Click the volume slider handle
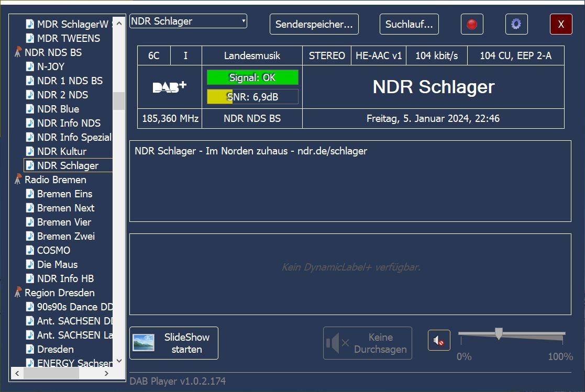The image size is (585, 392). (x=499, y=333)
